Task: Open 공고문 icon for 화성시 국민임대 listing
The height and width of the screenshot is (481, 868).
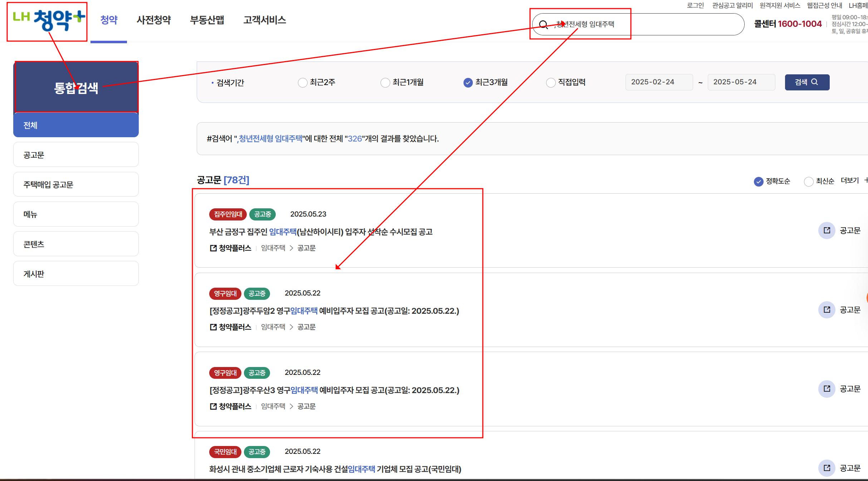Action: (x=827, y=468)
